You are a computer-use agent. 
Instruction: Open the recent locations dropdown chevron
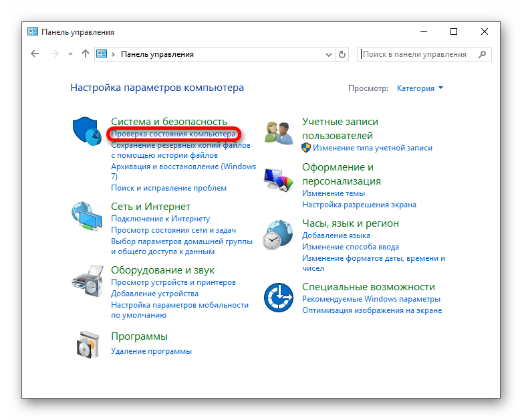[70, 54]
